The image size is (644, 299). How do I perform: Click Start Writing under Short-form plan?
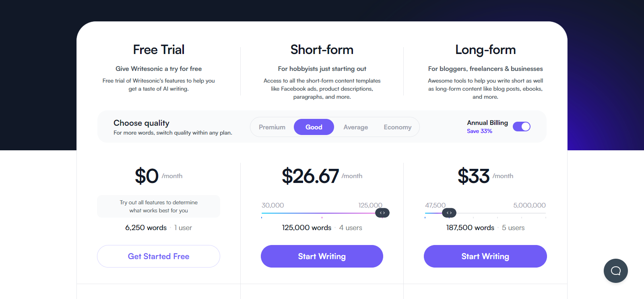coord(322,256)
